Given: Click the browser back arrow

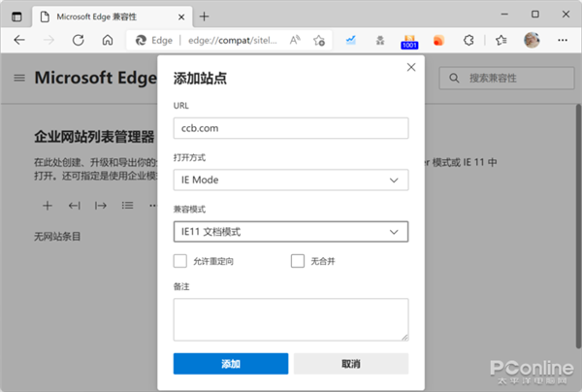Looking at the screenshot, I should point(20,41).
